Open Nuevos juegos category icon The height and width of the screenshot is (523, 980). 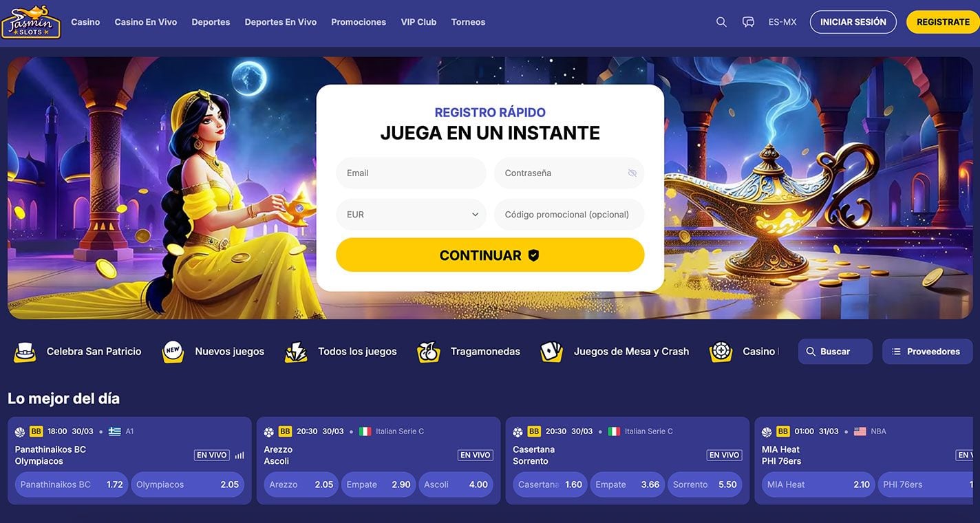coord(173,352)
